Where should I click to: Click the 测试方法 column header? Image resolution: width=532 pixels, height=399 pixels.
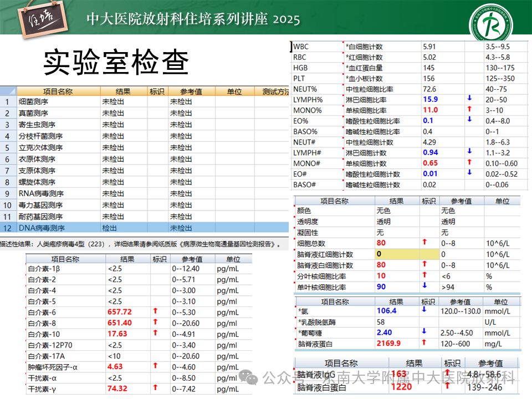coord(275,91)
